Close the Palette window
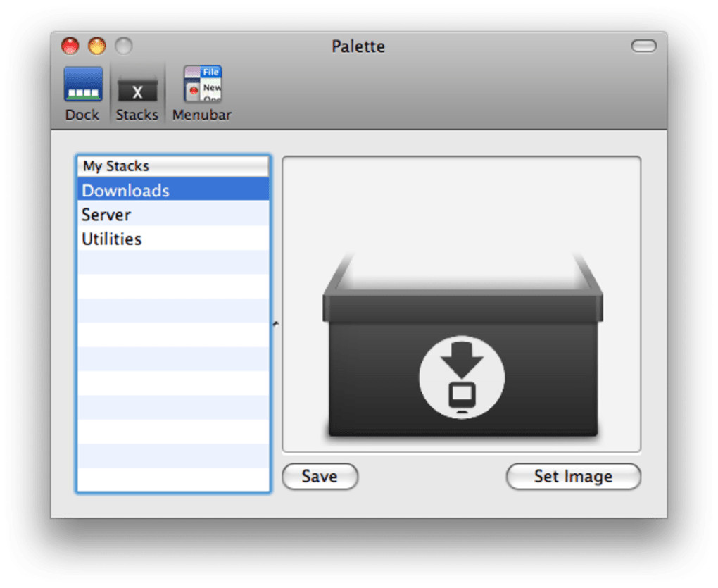The width and height of the screenshot is (718, 588). [x=70, y=46]
